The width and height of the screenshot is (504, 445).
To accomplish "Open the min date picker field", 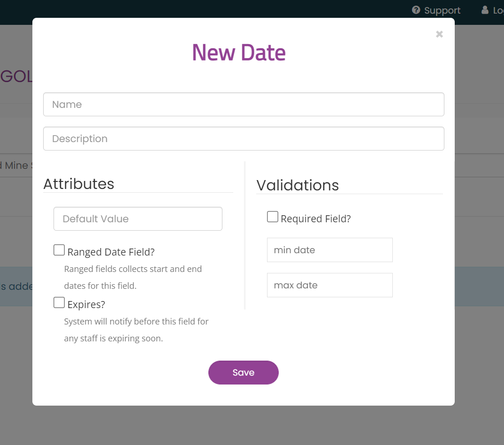I will [x=330, y=250].
